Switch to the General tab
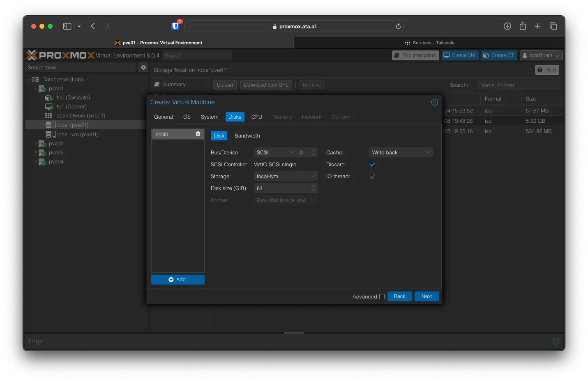 (x=164, y=117)
